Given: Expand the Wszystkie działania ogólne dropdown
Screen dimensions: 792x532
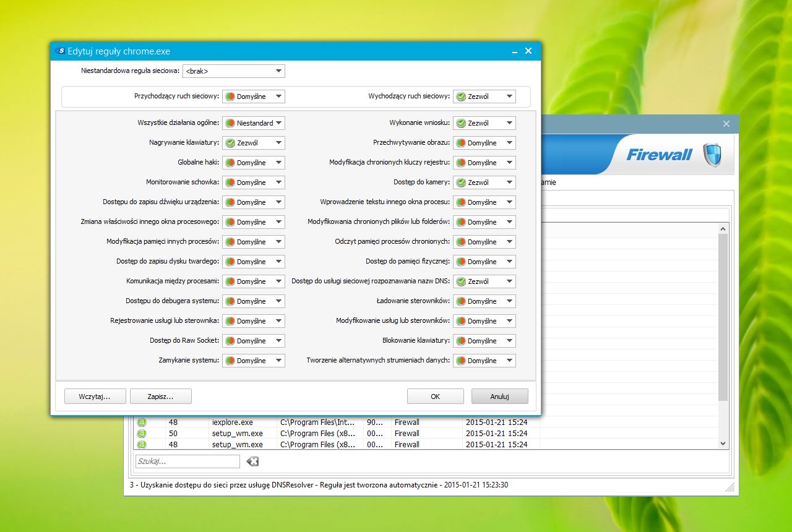Looking at the screenshot, I should point(254,123).
